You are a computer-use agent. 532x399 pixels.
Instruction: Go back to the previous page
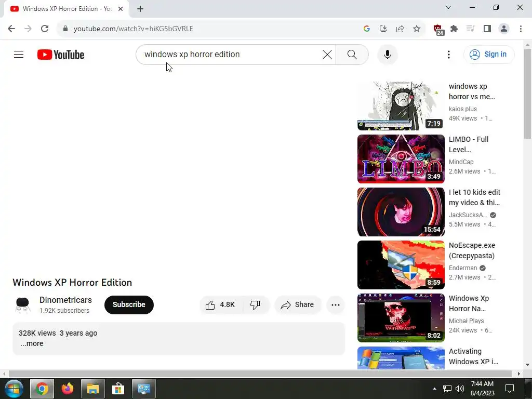[11, 29]
